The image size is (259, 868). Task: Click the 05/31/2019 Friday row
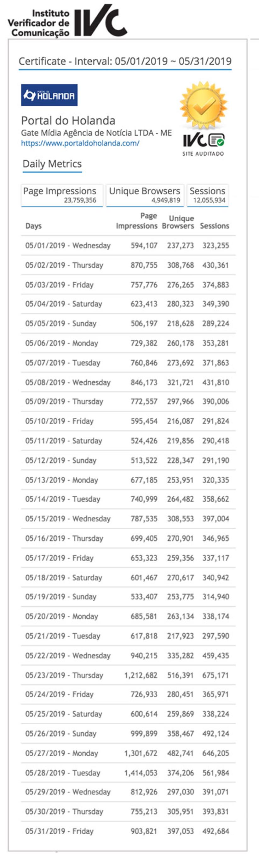[x=128, y=831]
